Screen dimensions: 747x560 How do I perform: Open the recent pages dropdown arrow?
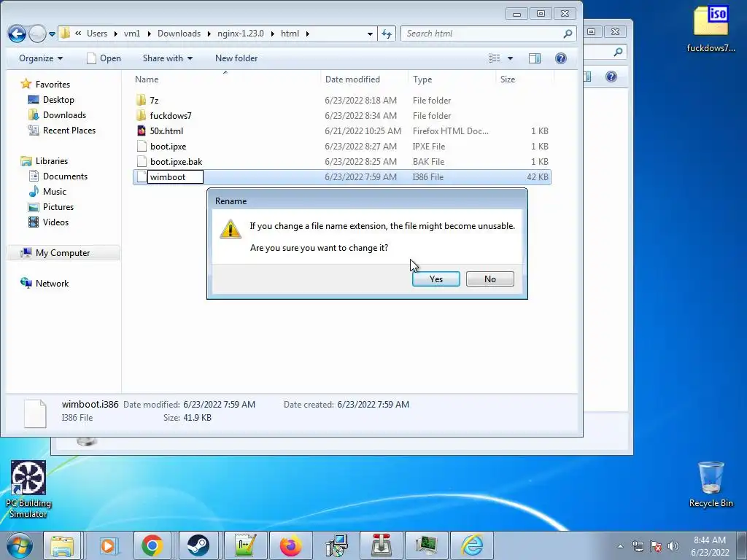[52, 34]
